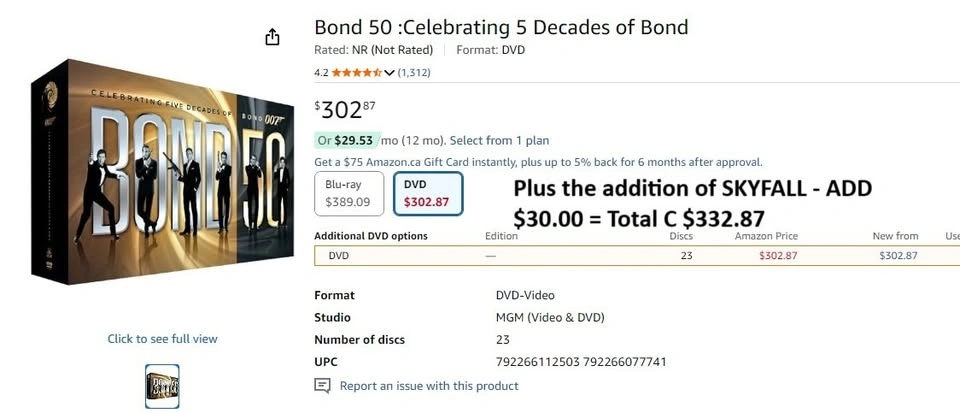Click the Amazon.ca Gift Card offer text
The image size is (960, 413).
tap(538, 162)
